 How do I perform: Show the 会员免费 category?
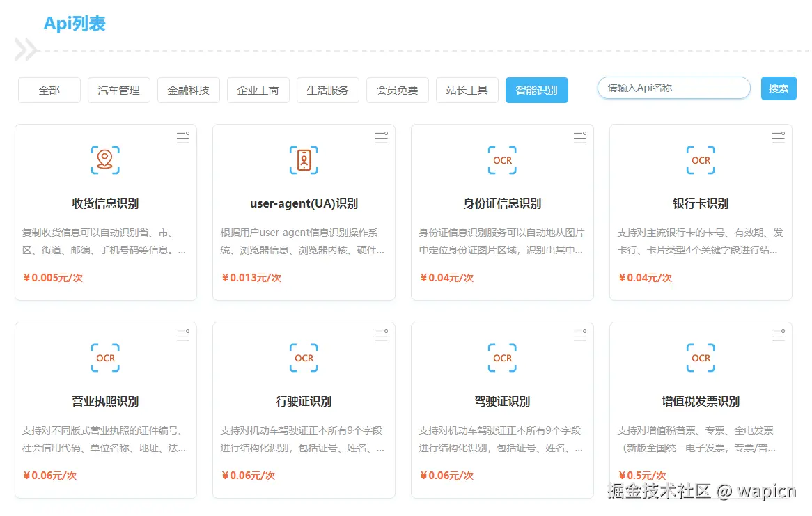[x=397, y=90]
